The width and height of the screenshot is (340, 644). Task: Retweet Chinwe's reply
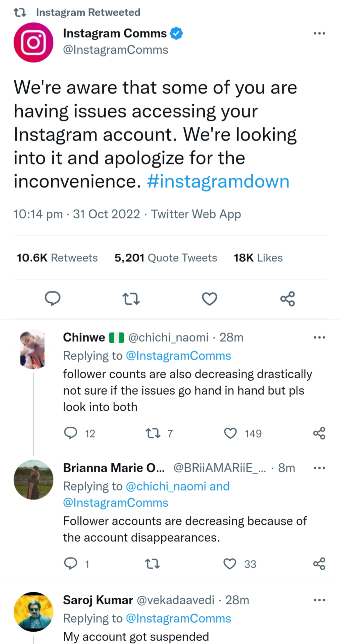[153, 433]
